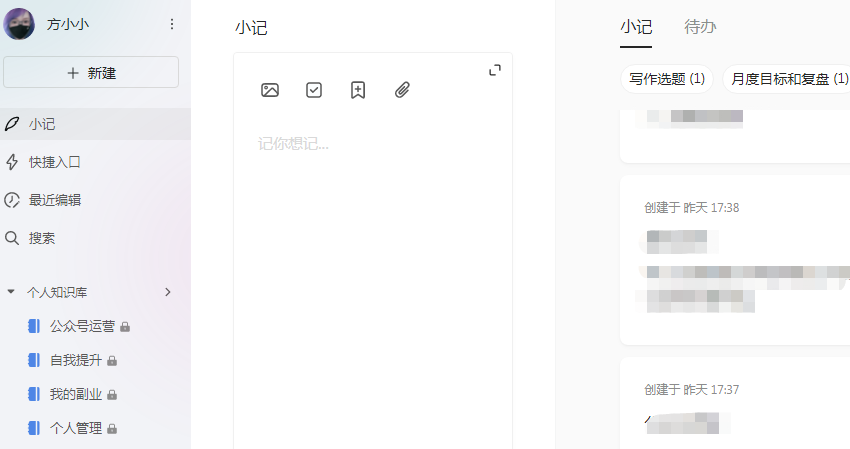Switch to the 待办 tab
This screenshot has width=850, height=449.
(x=700, y=27)
